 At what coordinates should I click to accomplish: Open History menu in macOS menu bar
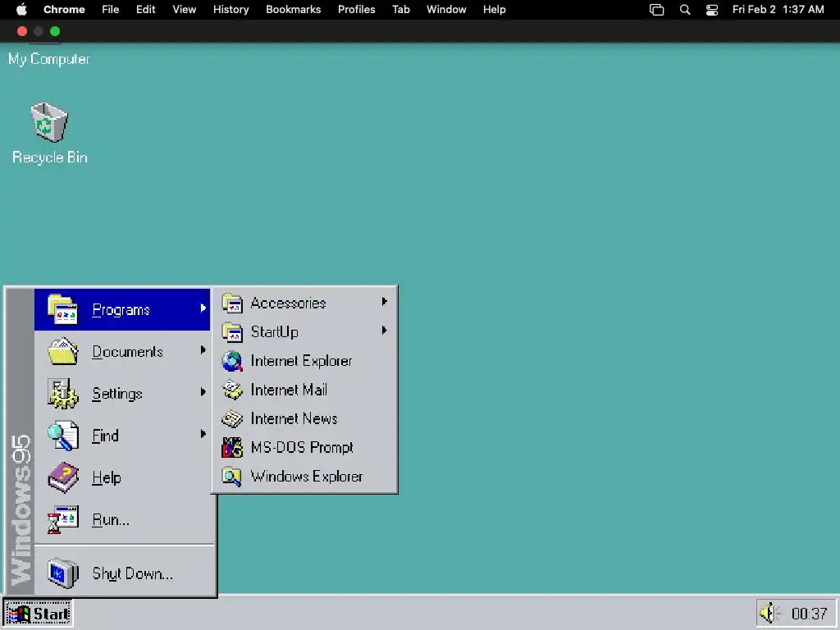tap(231, 10)
